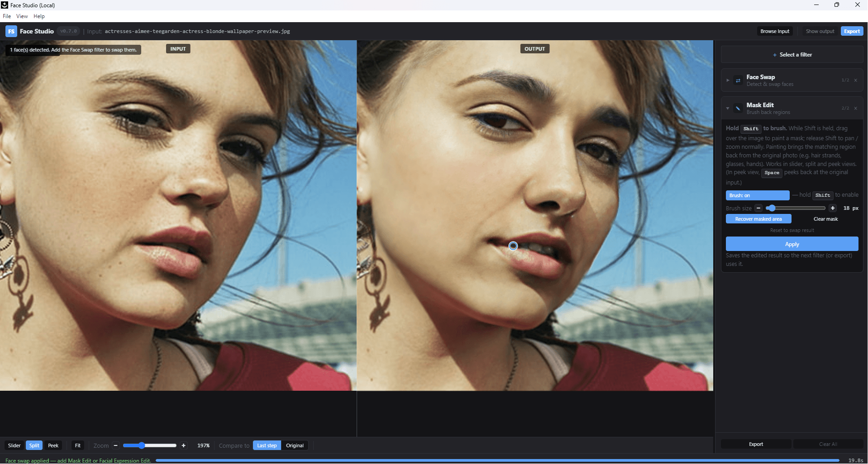Click the plus icon in Select a filter
868x464 pixels.
[x=775, y=55]
